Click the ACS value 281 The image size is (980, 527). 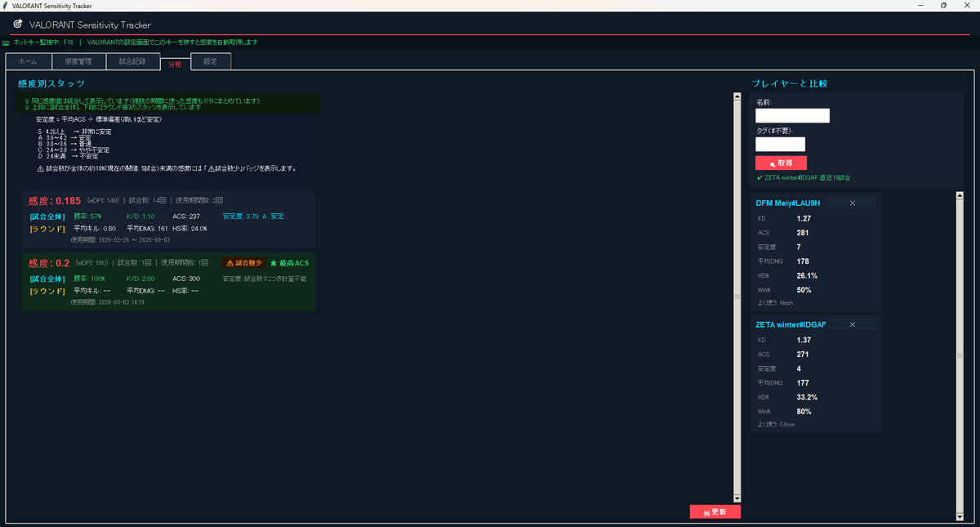[x=803, y=233]
